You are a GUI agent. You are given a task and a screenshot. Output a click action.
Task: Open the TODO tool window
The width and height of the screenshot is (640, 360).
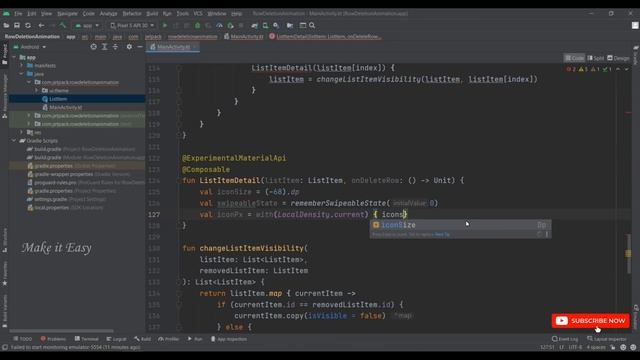pos(22,339)
